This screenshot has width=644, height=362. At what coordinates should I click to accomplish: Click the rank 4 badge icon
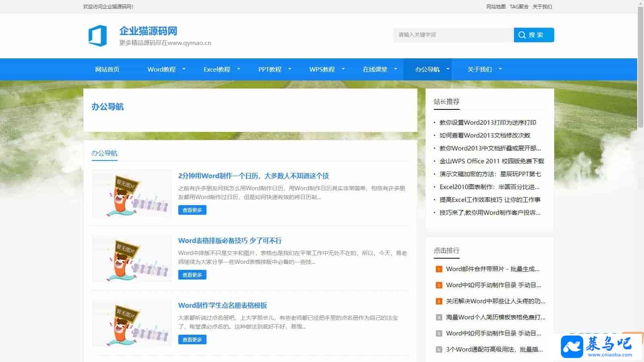439,317
